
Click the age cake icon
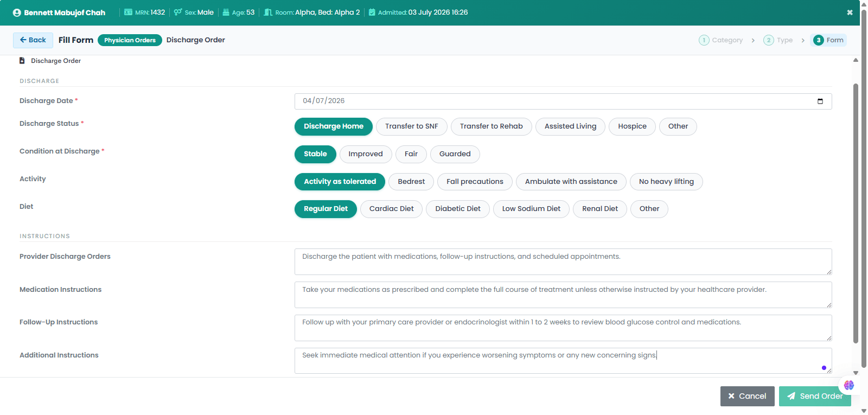pos(226,12)
